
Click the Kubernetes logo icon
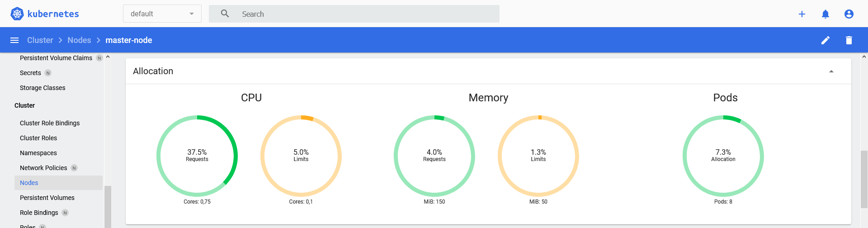tap(17, 14)
